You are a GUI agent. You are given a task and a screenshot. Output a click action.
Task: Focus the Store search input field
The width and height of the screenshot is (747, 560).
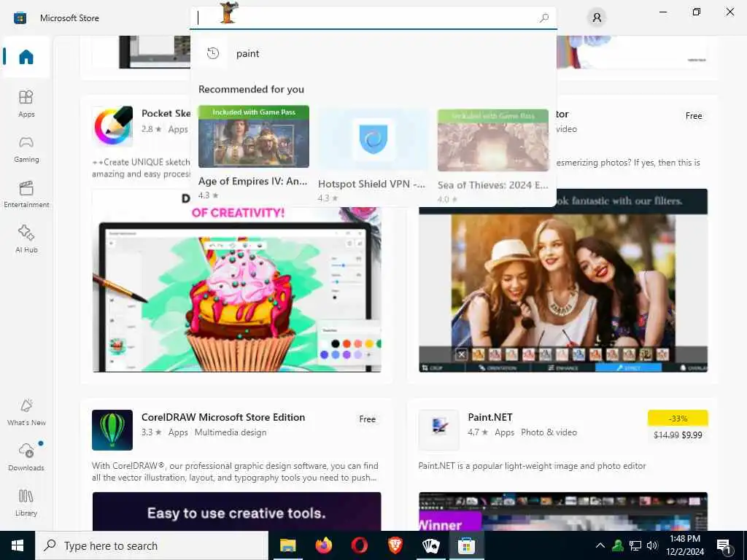373,18
